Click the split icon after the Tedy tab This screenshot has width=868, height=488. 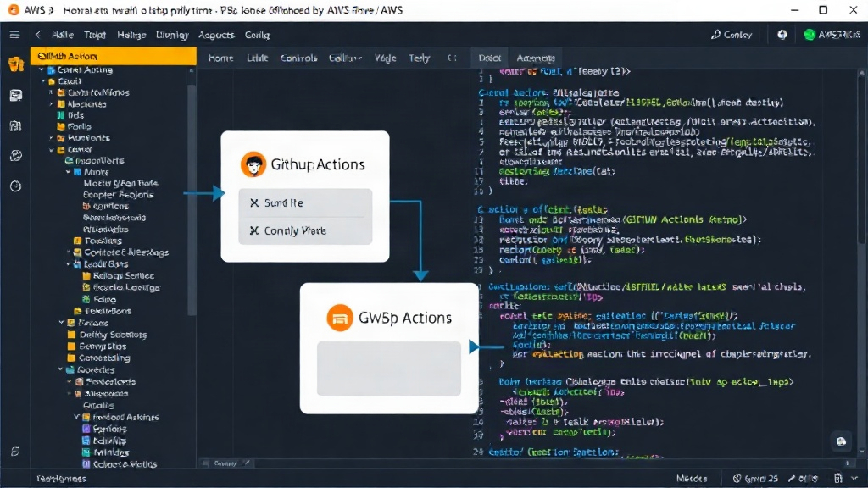[453, 58]
